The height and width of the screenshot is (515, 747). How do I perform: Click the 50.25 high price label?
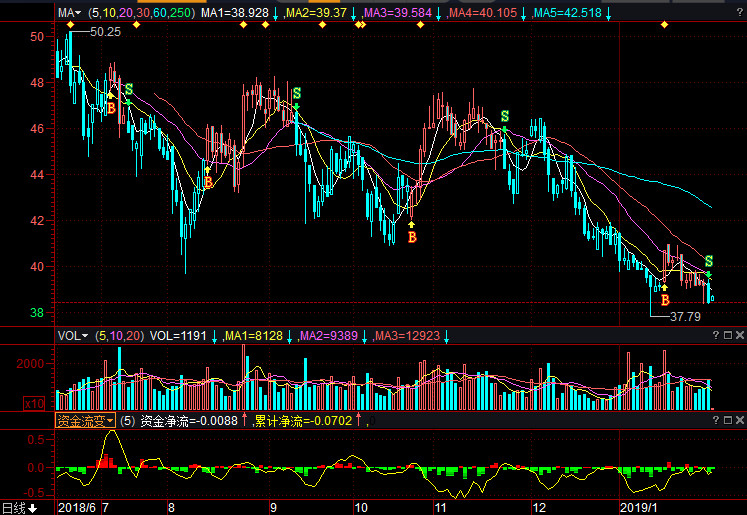[105, 32]
